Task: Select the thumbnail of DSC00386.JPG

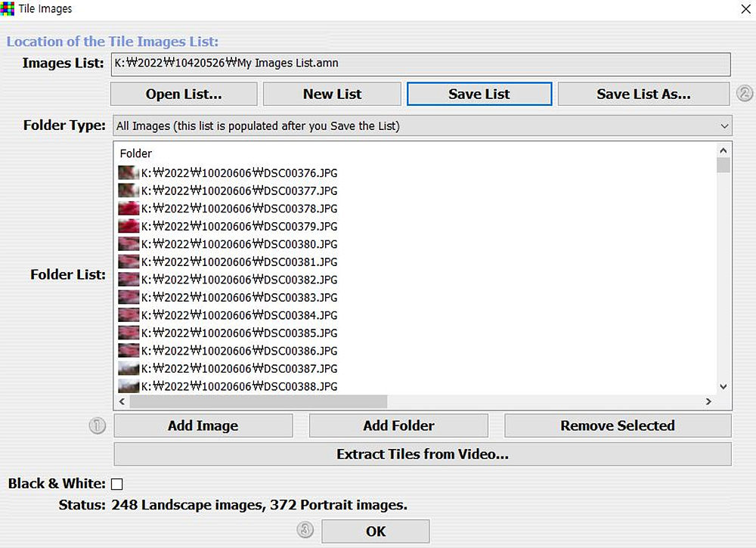Action: (x=129, y=351)
